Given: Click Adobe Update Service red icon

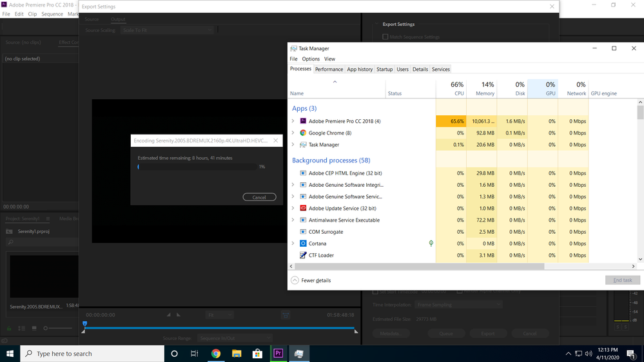Looking at the screenshot, I should click(303, 208).
